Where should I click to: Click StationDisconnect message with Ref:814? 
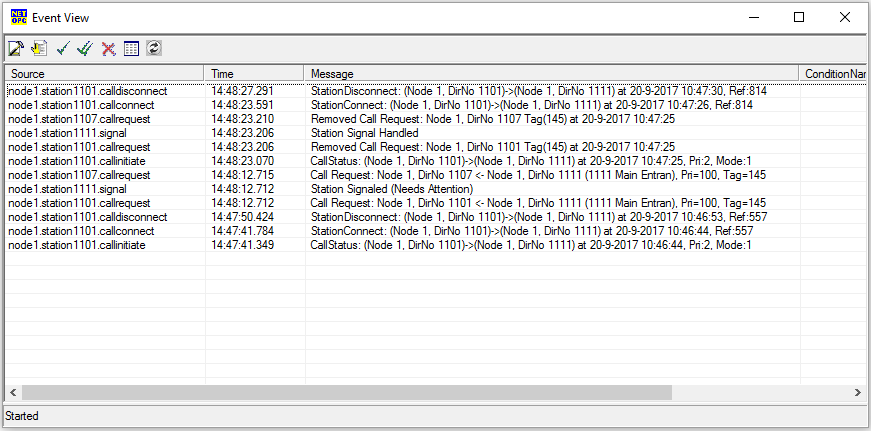click(539, 91)
